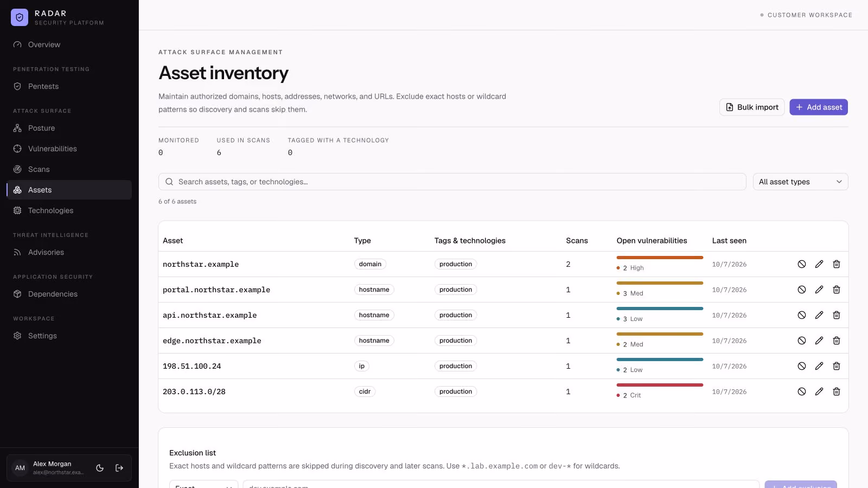
Task: Exclude the 198.51.100.24 asset
Action: [x=802, y=366]
